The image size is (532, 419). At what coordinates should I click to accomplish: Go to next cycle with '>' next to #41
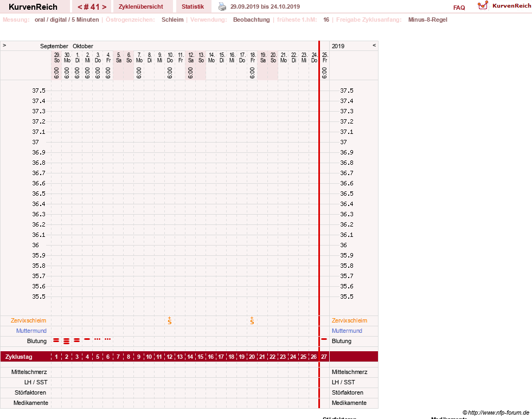pos(104,7)
